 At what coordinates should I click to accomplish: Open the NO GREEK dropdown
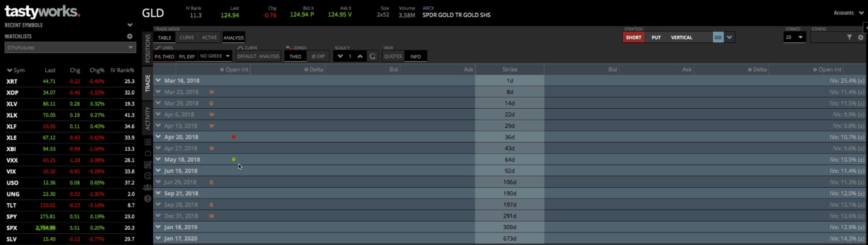tap(215, 56)
